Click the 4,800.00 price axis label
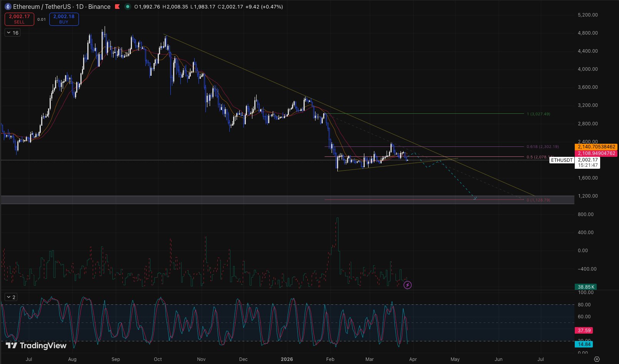619x364 pixels. 588,33
